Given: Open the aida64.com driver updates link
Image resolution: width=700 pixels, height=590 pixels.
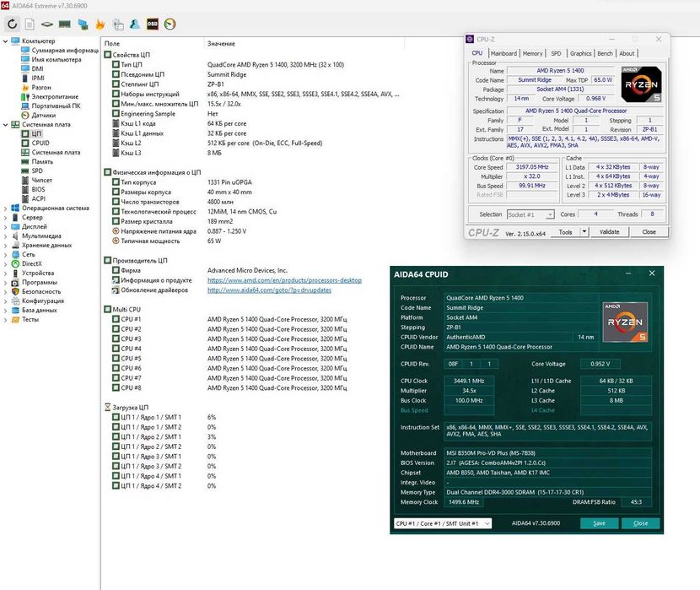Looking at the screenshot, I should [x=269, y=290].
